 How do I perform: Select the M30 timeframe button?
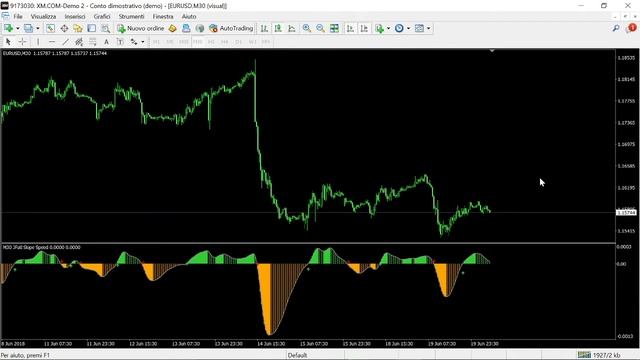198,42
